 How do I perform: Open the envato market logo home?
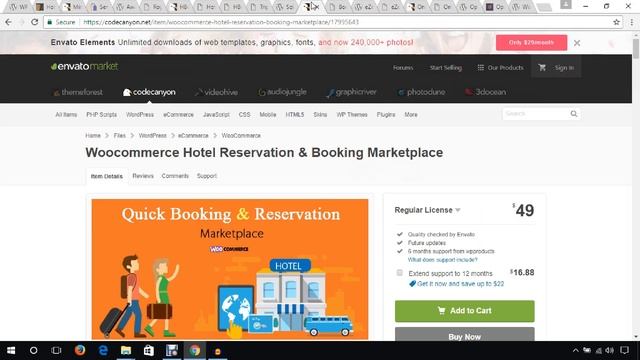click(84, 67)
